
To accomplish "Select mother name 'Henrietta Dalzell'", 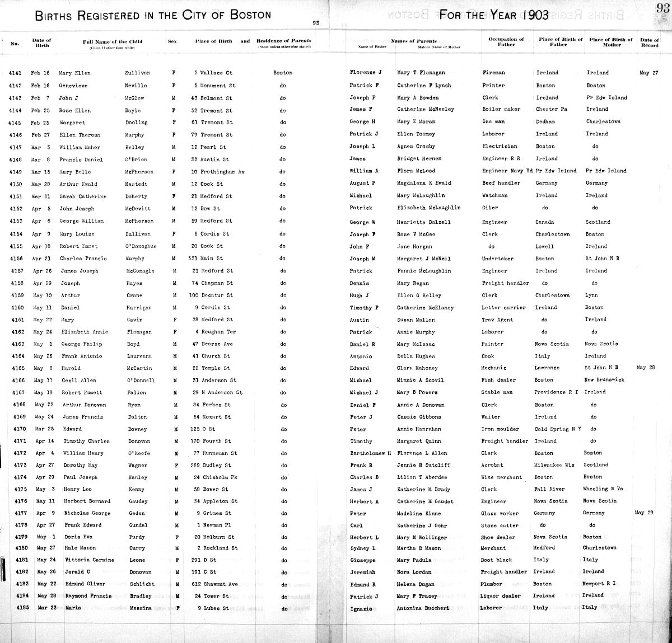I will click(424, 222).
